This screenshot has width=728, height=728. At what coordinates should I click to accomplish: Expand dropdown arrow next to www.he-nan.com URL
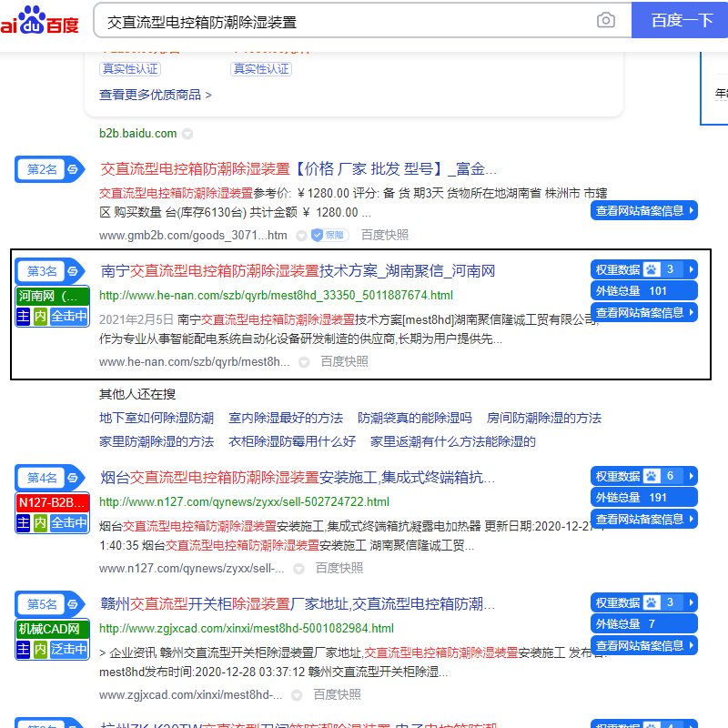(x=304, y=362)
